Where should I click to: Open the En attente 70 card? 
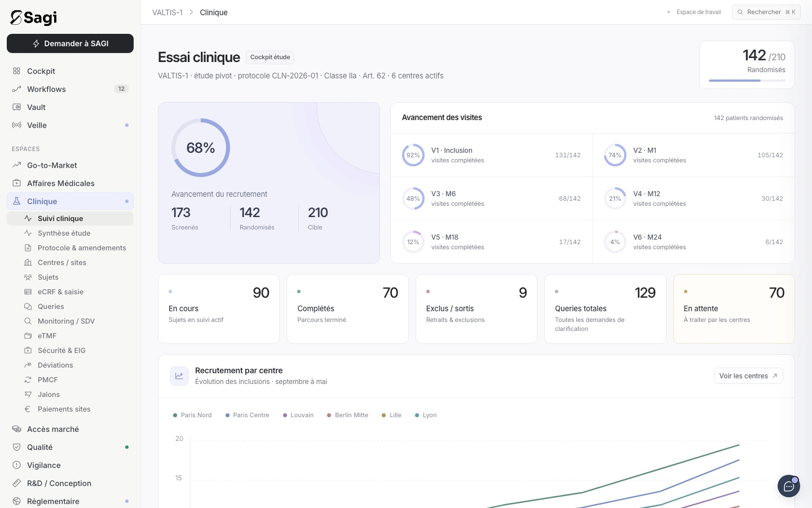coord(734,309)
